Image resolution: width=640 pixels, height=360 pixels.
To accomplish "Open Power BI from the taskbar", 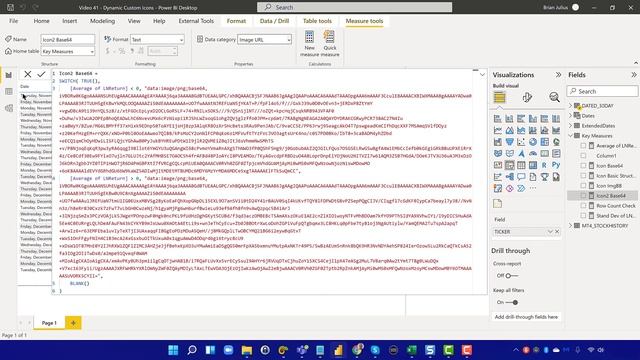I will pyautogui.click(x=338, y=350).
